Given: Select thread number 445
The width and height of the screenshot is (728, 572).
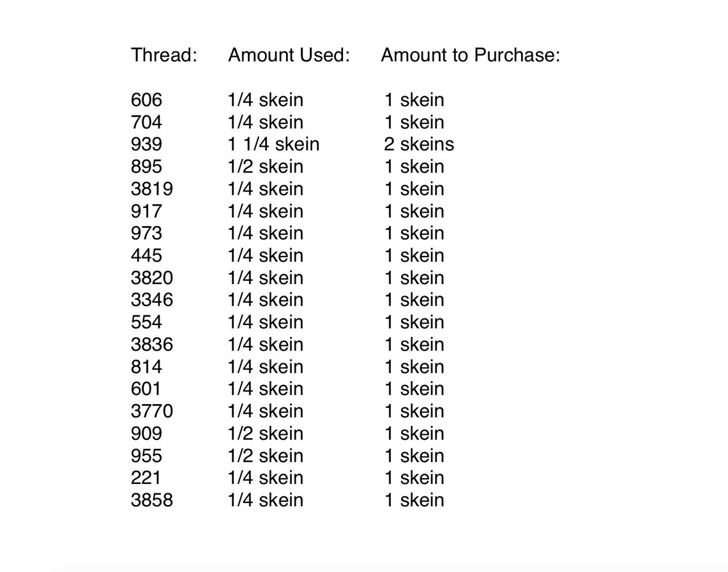Looking at the screenshot, I should tap(146, 255).
